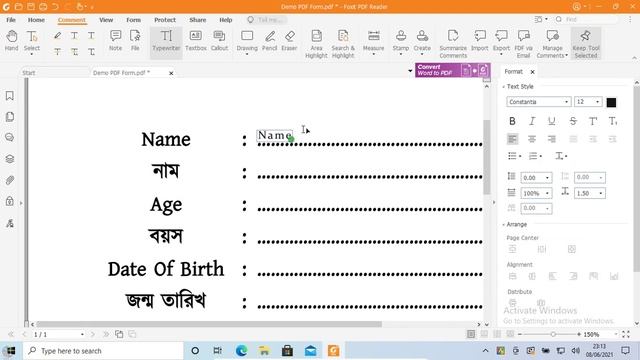Click the Tell me search field
Screen dimensions: 640x360
pos(267,20)
